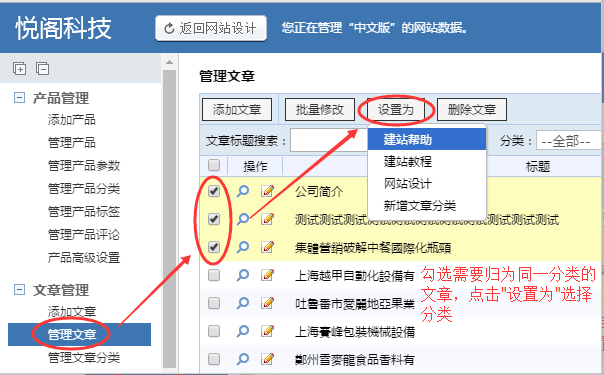This screenshot has width=604, height=375.
Task: Toggle the select-all checkbox in table header
Action: 214,165
